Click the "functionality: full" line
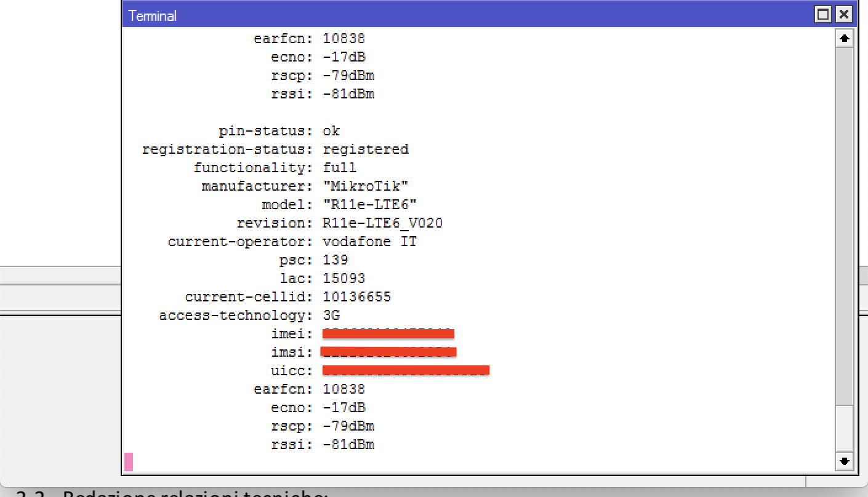Viewport: 868px width, 497px height. (x=275, y=168)
